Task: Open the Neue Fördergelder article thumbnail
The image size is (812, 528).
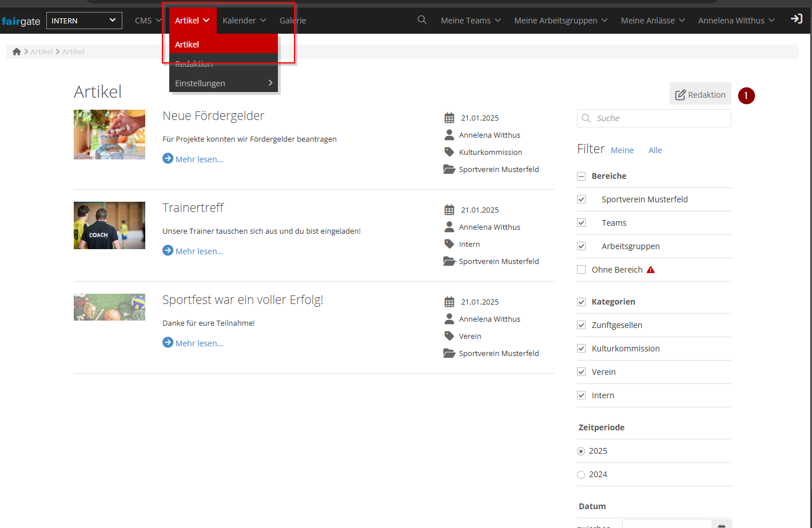Action: pyautogui.click(x=109, y=134)
